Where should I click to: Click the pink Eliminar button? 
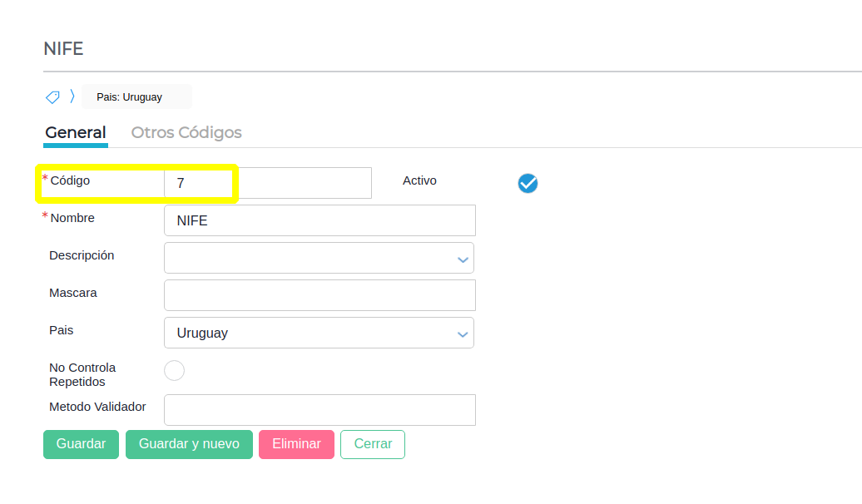point(296,444)
